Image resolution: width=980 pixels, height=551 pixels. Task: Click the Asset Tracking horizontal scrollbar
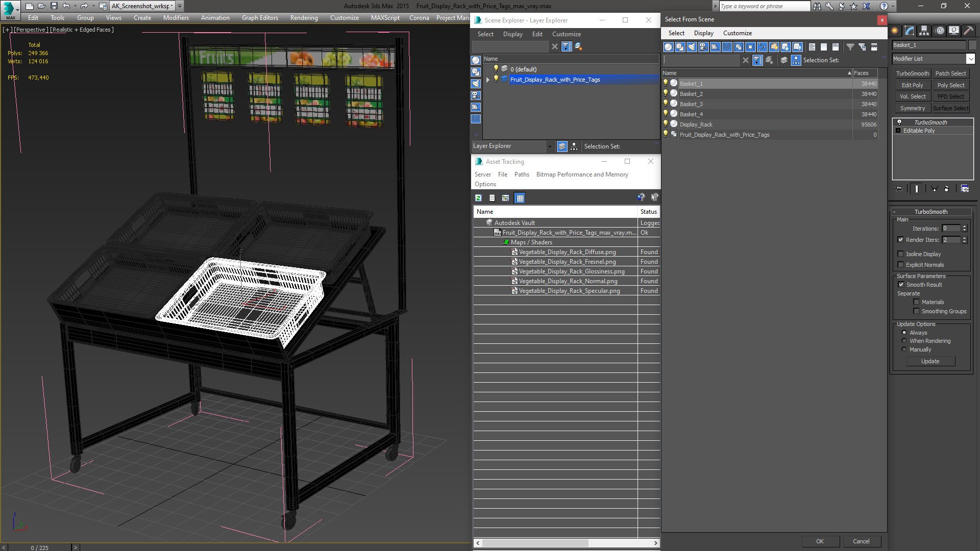pos(567,543)
